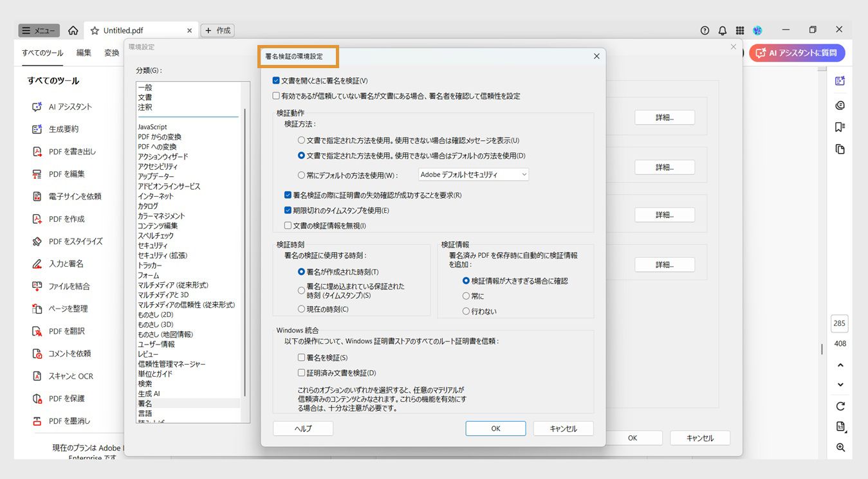This screenshot has width=868, height=479.
Task: Enable 文書の検証情報を無視 checkbox
Action: [288, 224]
